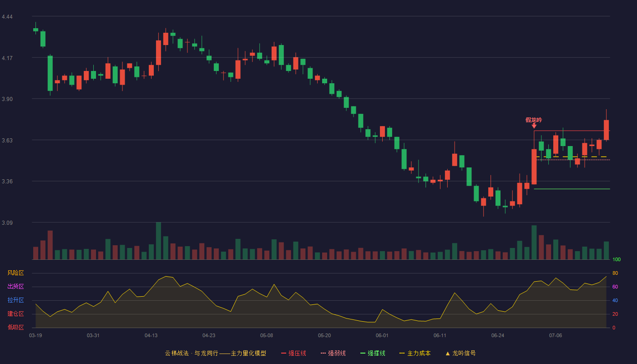Click the 04-23 date label
637x364 pixels.
[209, 335]
